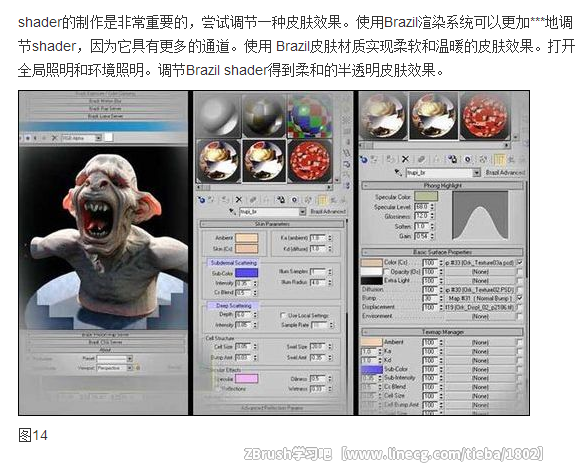This screenshot has height=473, width=586.
Task: Open Skin (Cs) color swatch
Action: [246, 248]
